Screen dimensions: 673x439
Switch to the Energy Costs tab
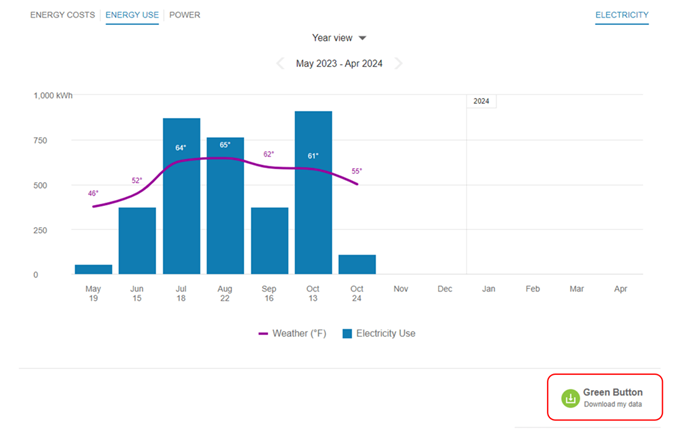click(x=63, y=16)
